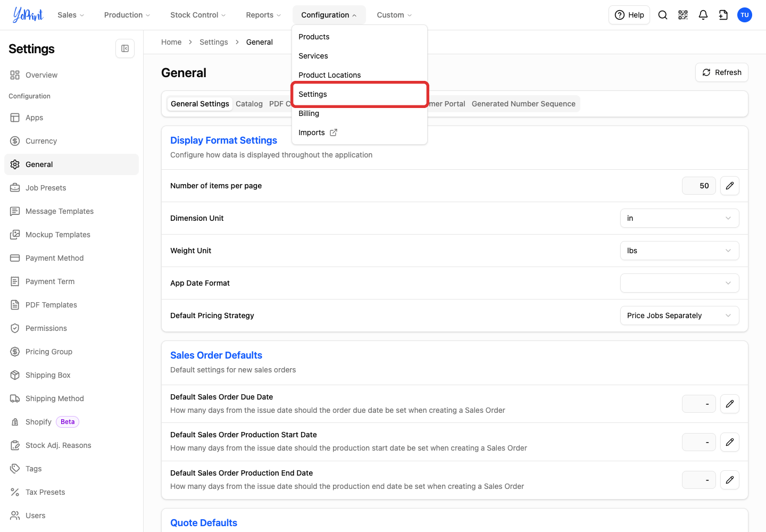Collapse the Settings sidebar panel icon
Screen dimensions: 766x532
coord(125,48)
